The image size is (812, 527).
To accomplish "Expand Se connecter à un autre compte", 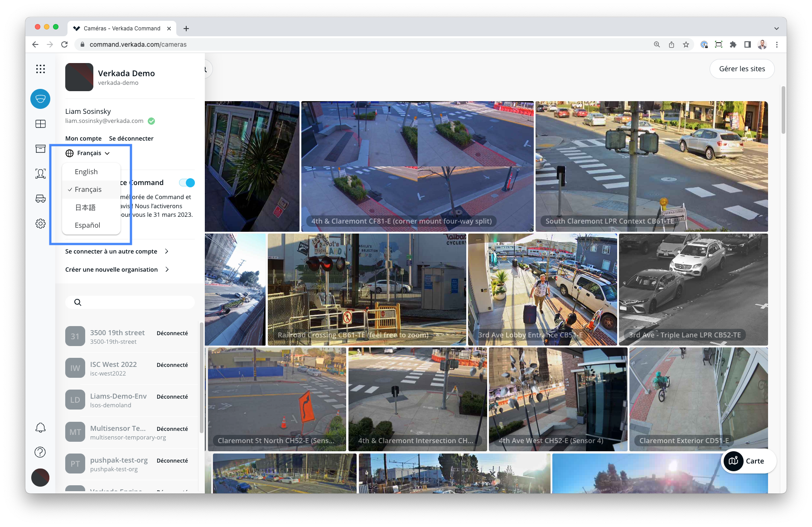I will 117,251.
